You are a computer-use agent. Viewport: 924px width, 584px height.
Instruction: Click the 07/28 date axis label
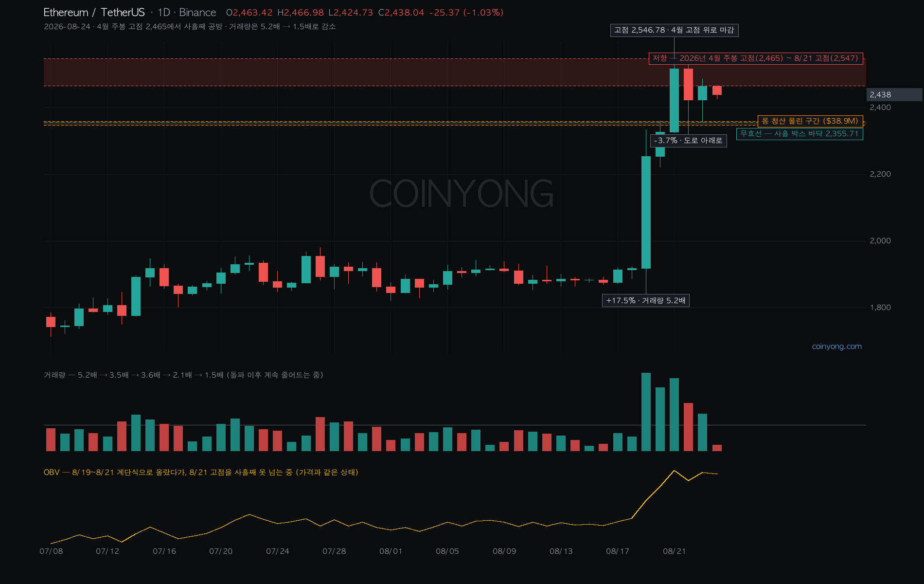pyautogui.click(x=334, y=551)
